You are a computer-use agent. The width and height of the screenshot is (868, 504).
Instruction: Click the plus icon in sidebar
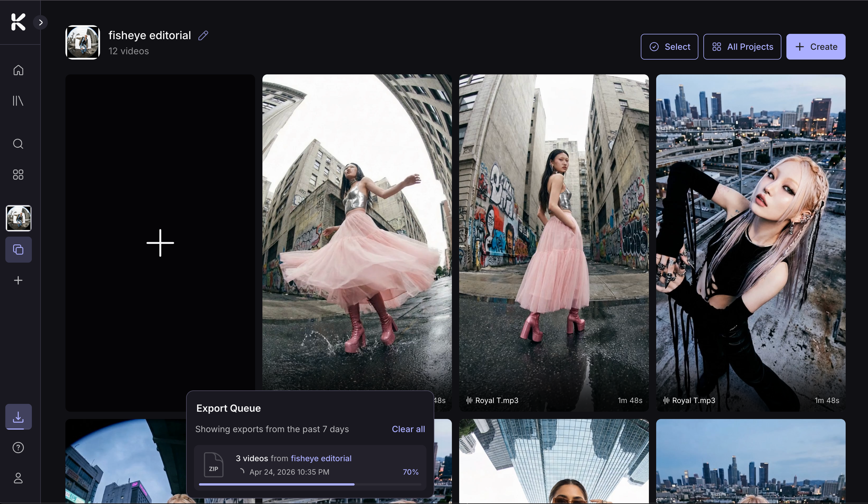point(18,280)
